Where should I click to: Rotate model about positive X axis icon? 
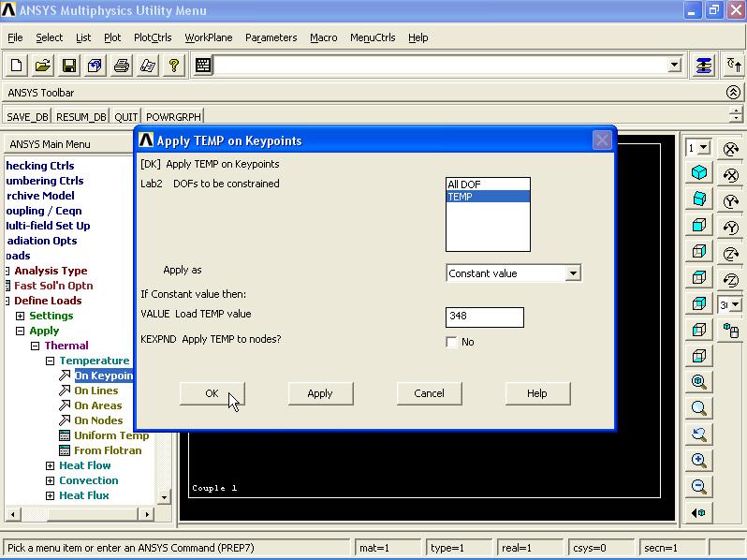point(731,149)
